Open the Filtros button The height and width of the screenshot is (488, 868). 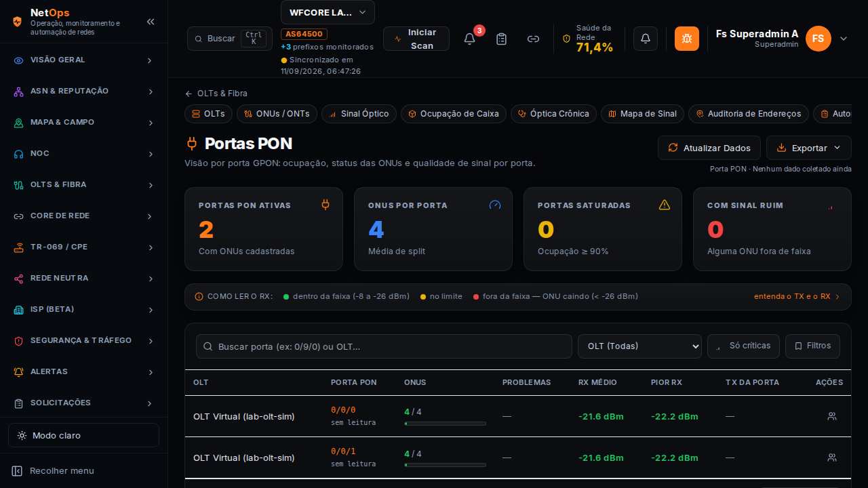point(812,346)
